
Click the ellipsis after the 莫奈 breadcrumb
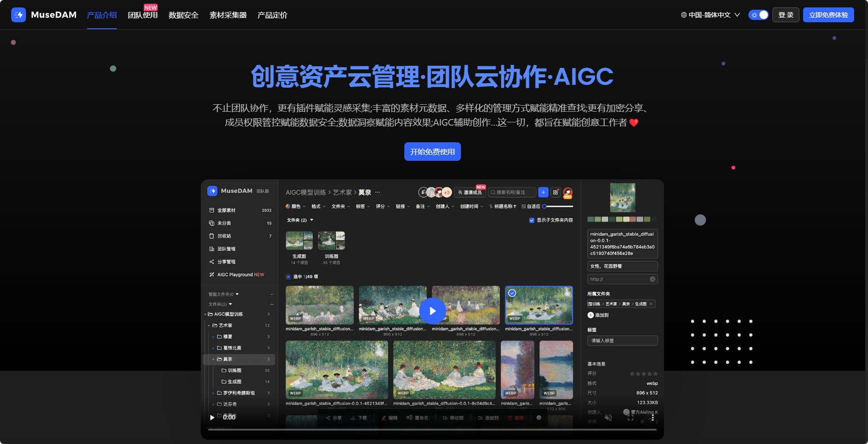coord(378,192)
